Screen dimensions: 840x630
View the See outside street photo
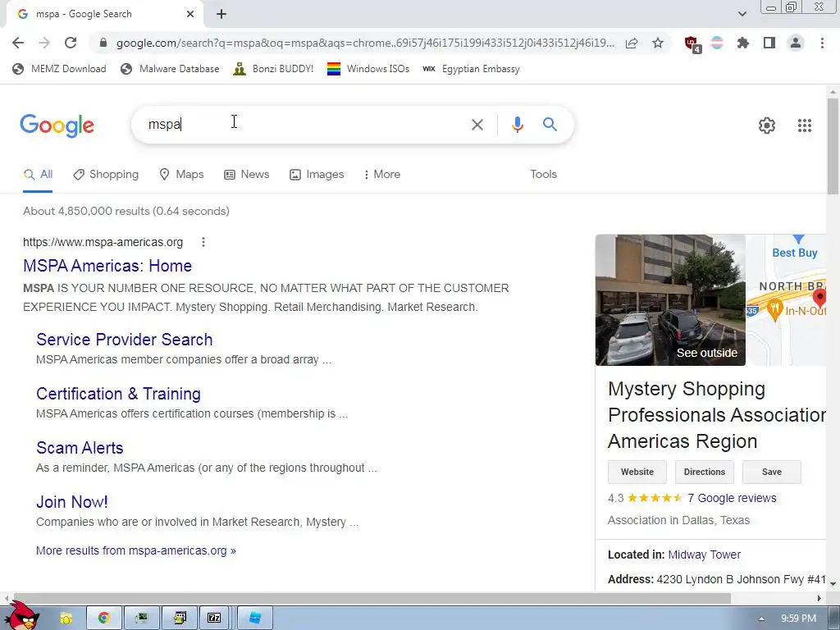670,300
